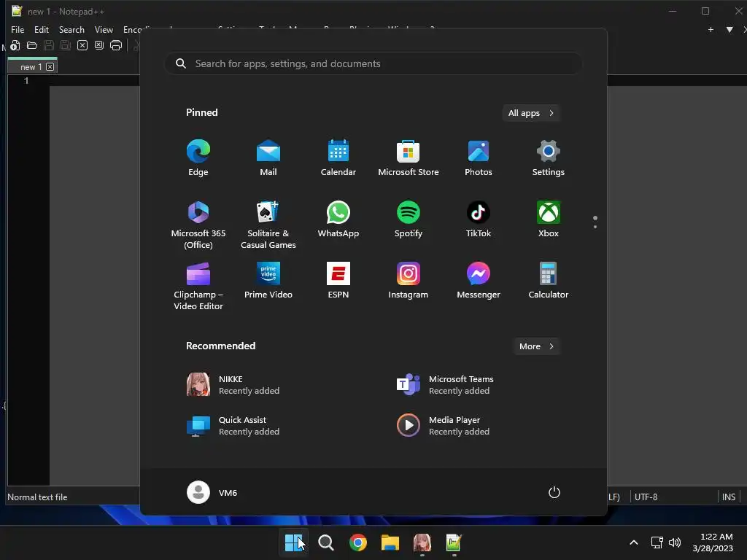
Task: Open the Edge app from Pinned
Action: pyautogui.click(x=198, y=158)
